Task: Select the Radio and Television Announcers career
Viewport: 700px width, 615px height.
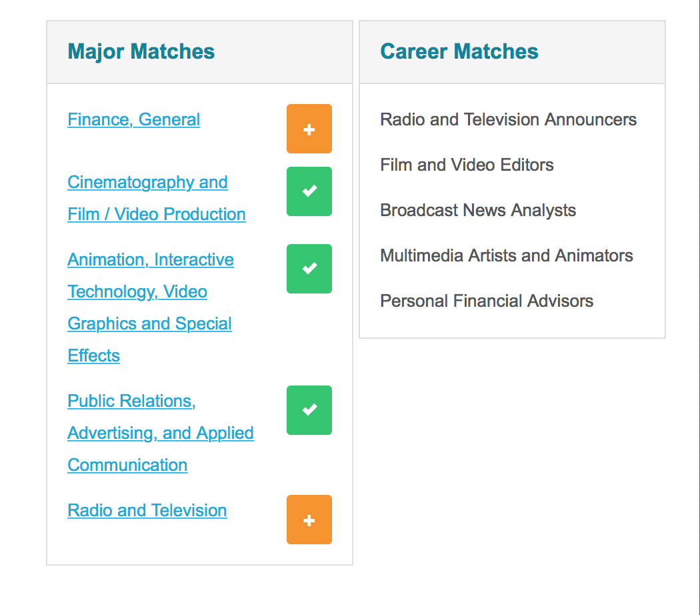Action: coord(508,119)
